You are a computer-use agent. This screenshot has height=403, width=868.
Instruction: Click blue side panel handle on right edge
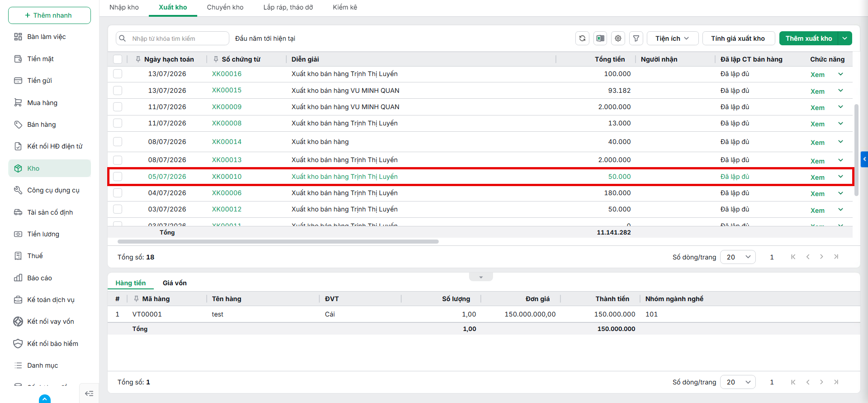(x=864, y=159)
